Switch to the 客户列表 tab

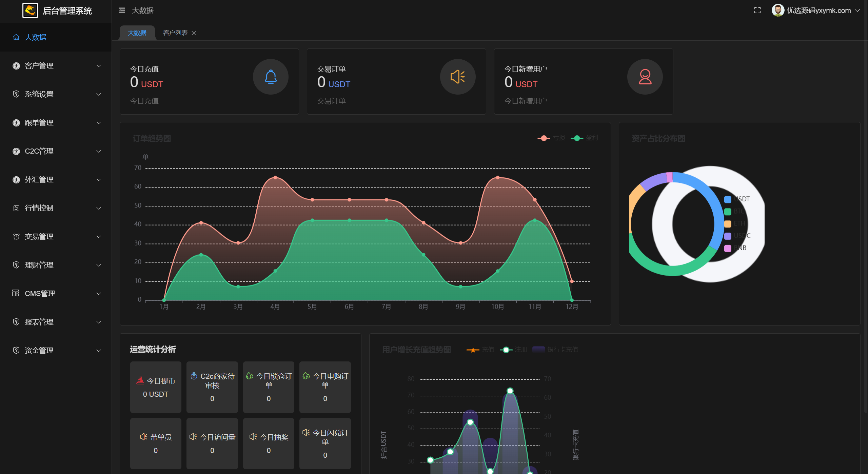(x=175, y=33)
